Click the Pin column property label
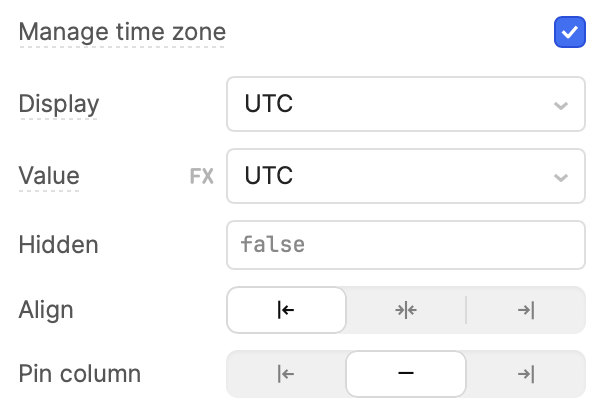 point(80,374)
